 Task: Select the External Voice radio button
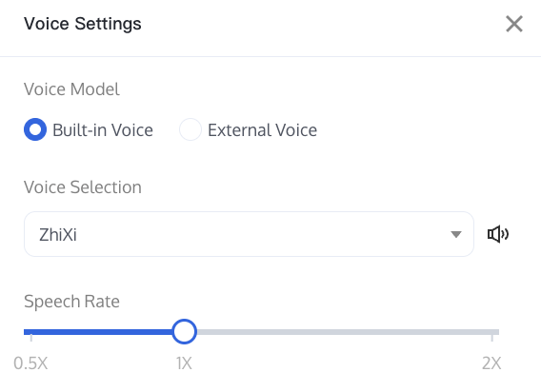tap(190, 129)
